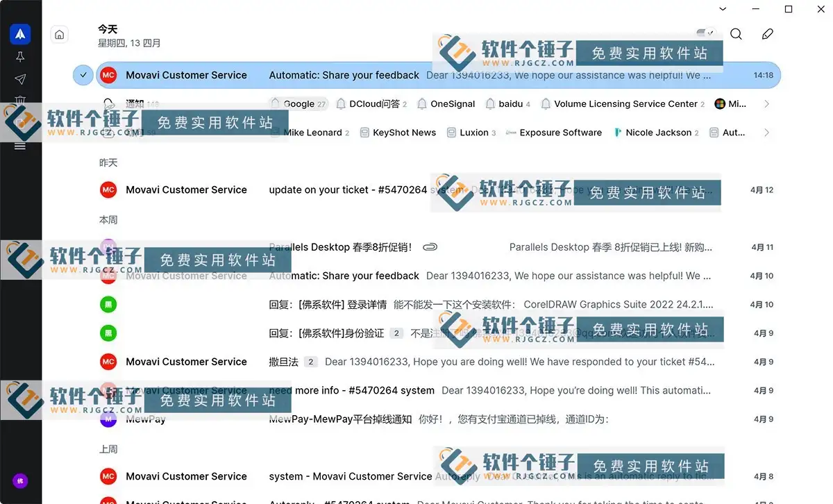The width and height of the screenshot is (833, 504).
Task: Open Mike Leonard 2 newsletter chip
Action: point(310,133)
